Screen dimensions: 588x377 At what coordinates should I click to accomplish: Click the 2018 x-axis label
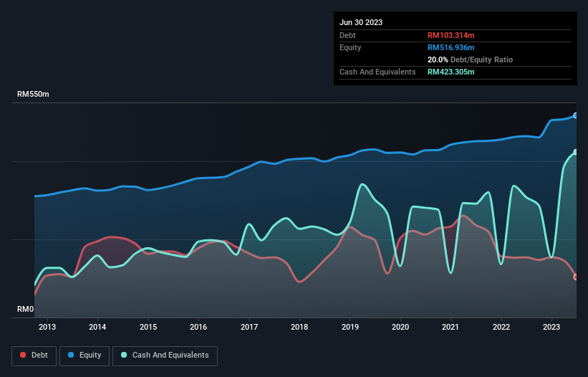299,327
